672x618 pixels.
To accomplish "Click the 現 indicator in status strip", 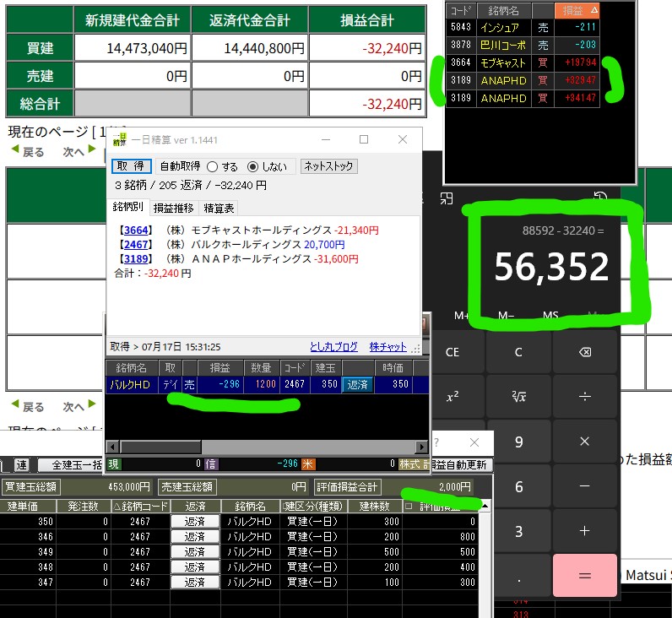I will pos(113,463).
